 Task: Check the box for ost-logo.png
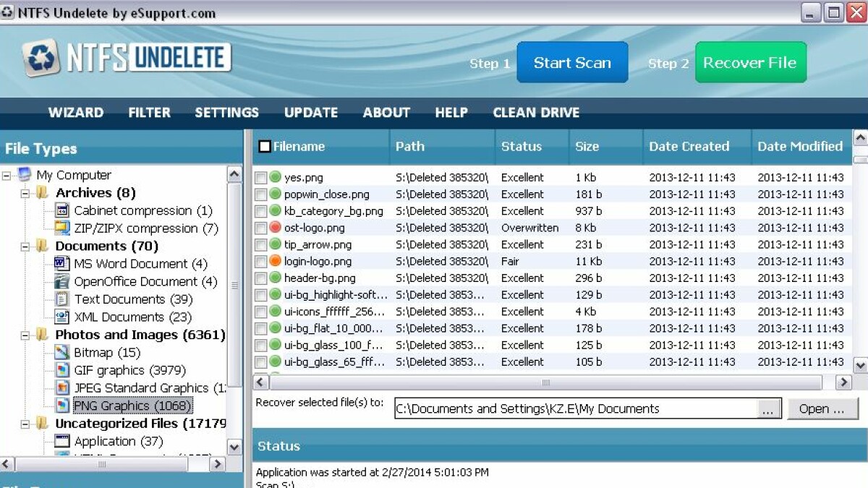(x=261, y=228)
